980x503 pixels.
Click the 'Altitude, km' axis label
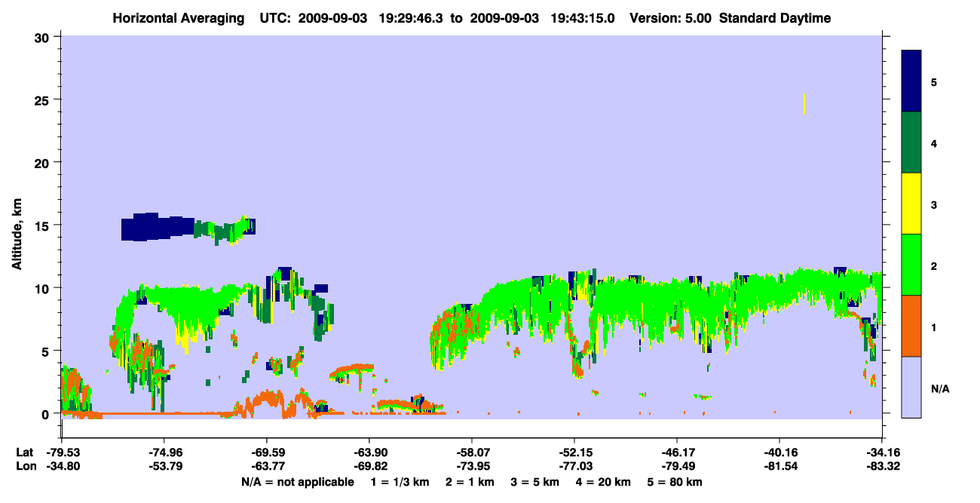coord(17,235)
